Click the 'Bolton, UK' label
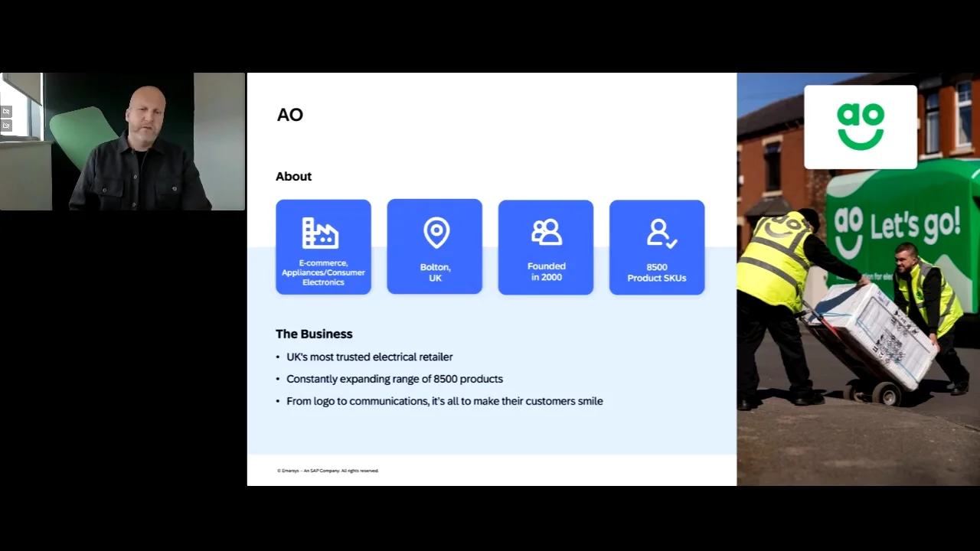This screenshot has width=980, height=551. coord(435,272)
